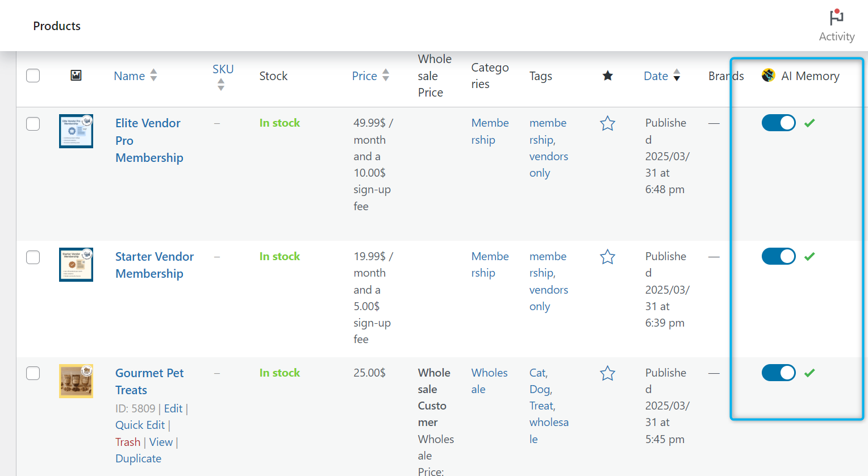Click green checkmark in Starter Vendor row
This screenshot has height=476, width=868.
click(809, 256)
